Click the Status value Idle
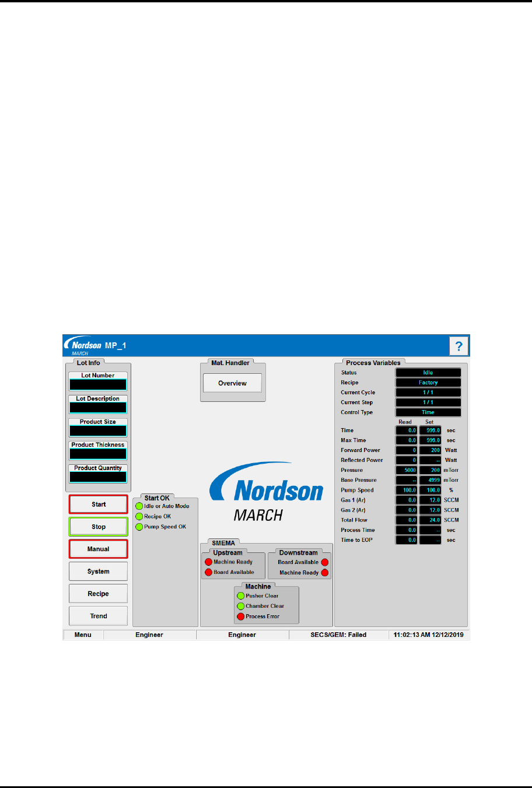Screen dimensions: 532x788 tap(428, 373)
